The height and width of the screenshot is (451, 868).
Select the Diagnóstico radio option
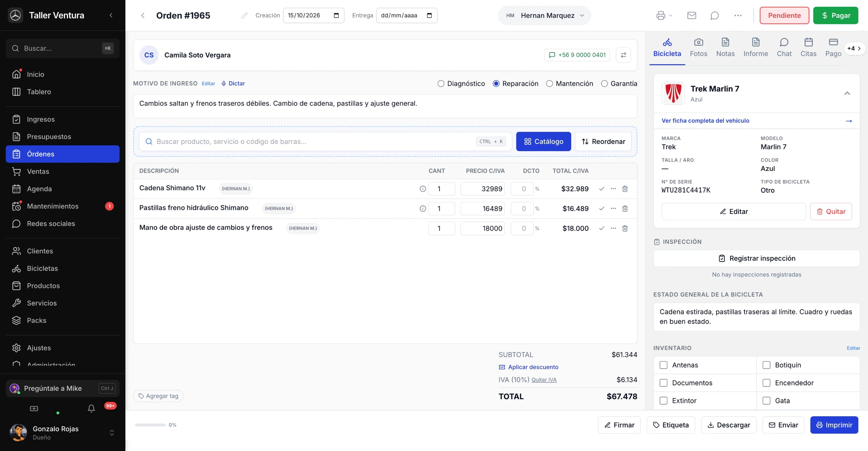(441, 84)
